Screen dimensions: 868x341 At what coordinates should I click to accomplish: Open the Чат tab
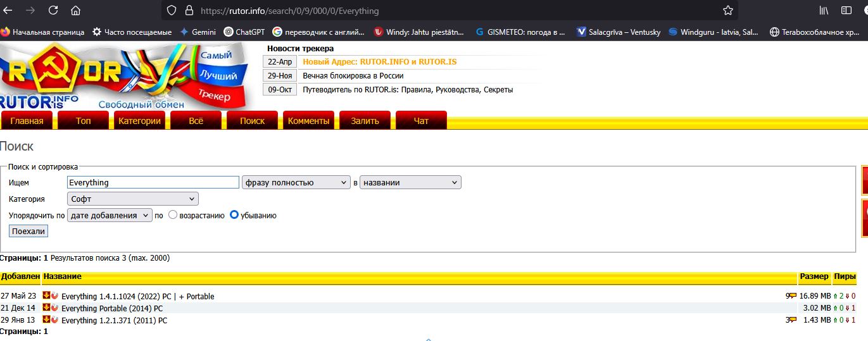pos(421,121)
